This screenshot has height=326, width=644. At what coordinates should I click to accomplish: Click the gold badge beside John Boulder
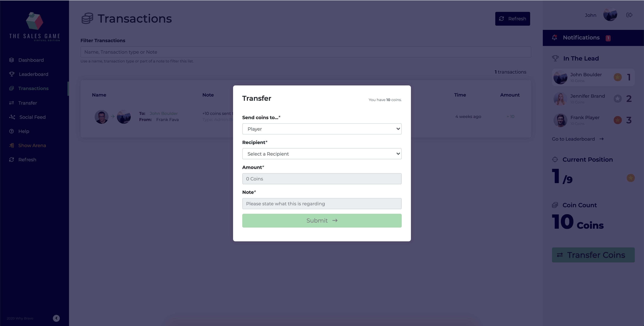[x=618, y=77]
